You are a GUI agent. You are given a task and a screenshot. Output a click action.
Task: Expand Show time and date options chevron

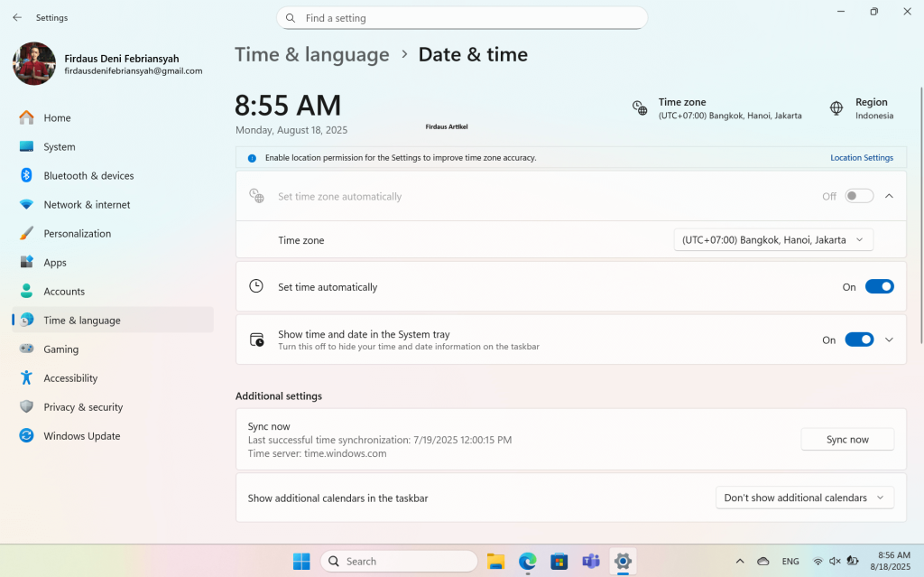pos(889,340)
